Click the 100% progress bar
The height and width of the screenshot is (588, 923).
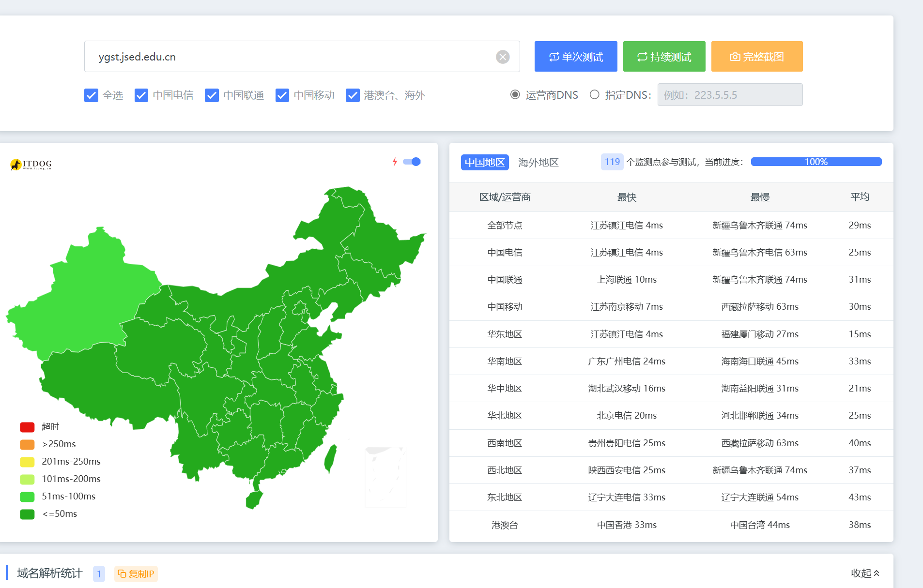click(x=816, y=162)
